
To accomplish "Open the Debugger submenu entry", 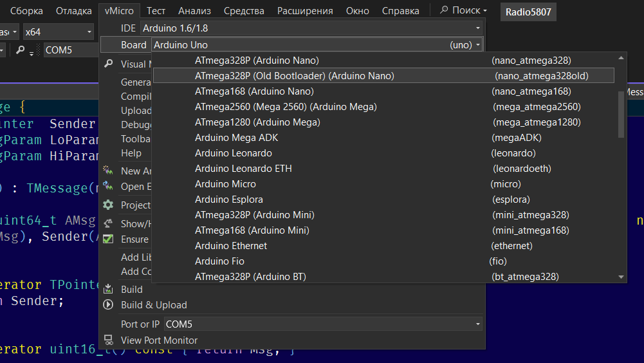I will pos(136,125).
